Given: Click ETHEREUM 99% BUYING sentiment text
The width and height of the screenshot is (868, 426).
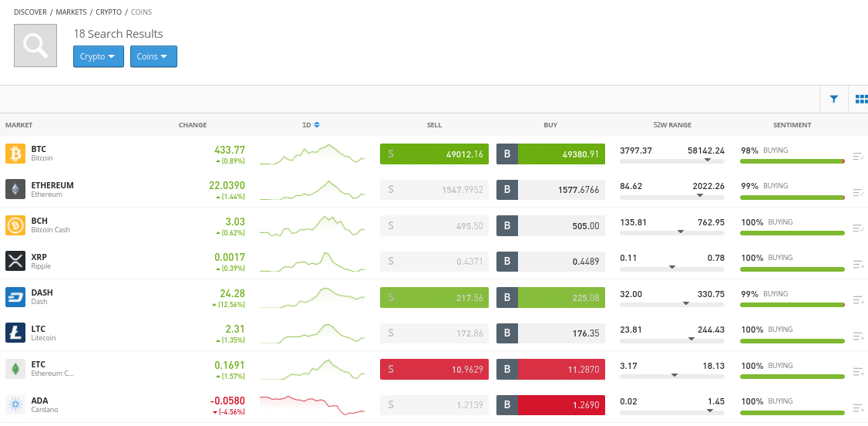Looking at the screenshot, I should tap(764, 186).
